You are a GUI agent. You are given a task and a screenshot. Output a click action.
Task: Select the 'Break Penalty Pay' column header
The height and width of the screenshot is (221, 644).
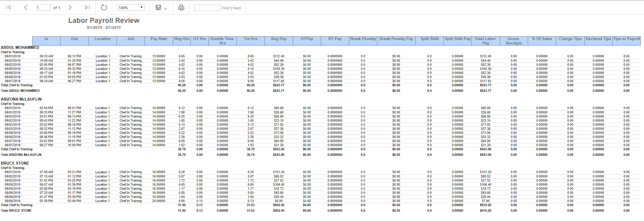click(x=396, y=41)
